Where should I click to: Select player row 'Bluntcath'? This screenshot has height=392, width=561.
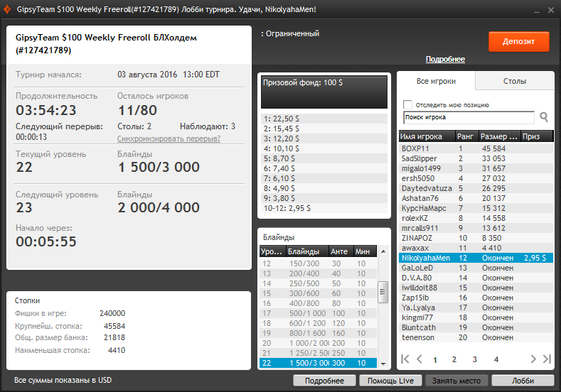point(476,327)
